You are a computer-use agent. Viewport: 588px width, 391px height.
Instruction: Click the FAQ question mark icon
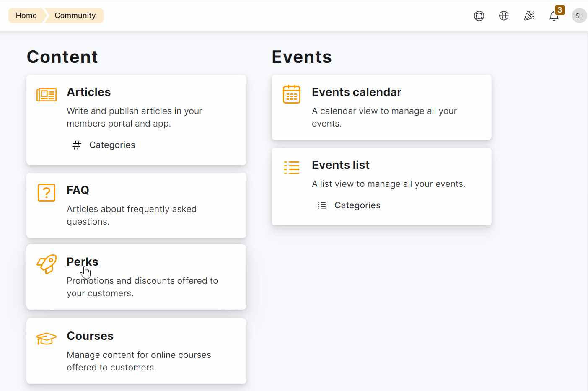pos(47,193)
